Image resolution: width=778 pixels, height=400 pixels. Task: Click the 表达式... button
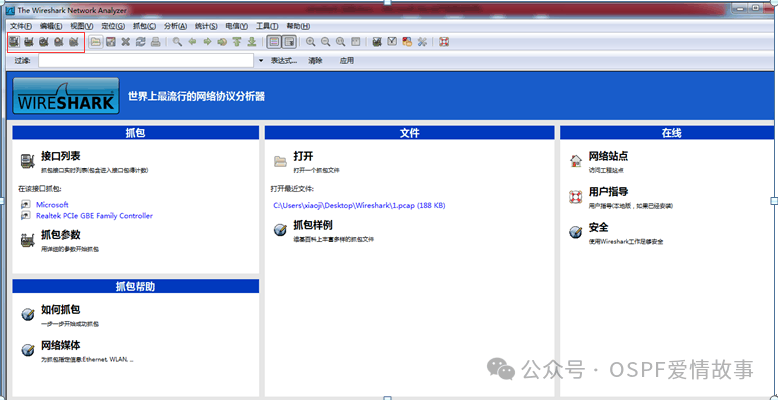coord(284,61)
